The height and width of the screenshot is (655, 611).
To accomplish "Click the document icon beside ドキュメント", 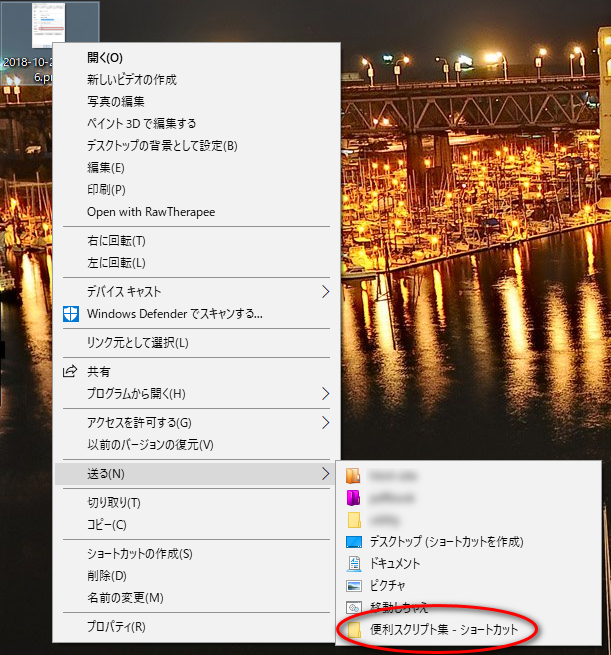I will point(353,564).
